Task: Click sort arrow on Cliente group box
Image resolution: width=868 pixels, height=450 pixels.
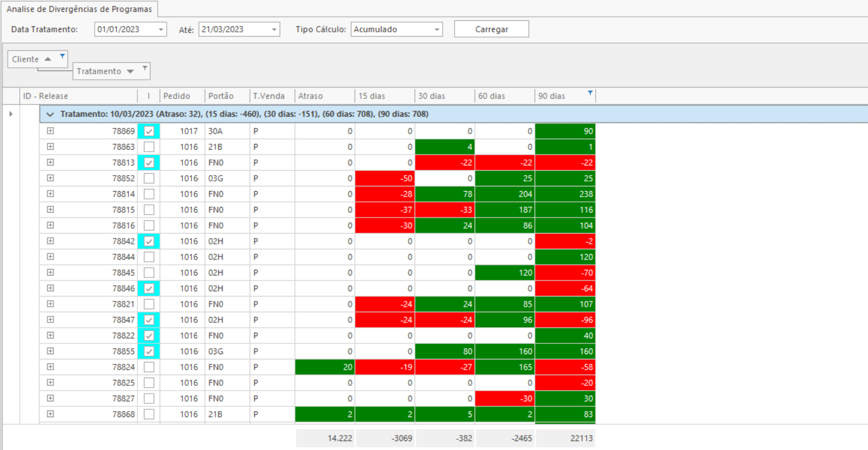Action: [48, 59]
